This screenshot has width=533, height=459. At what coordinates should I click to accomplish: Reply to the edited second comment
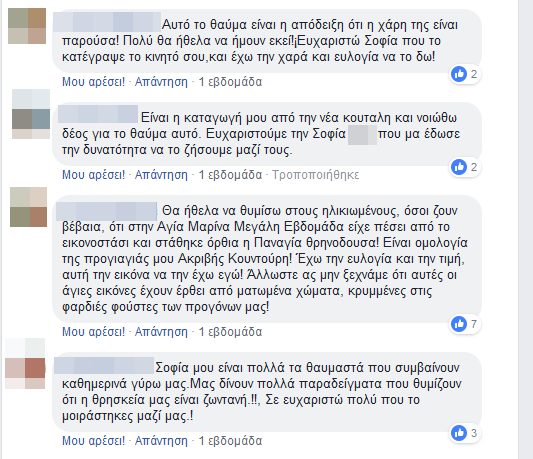[161, 175]
